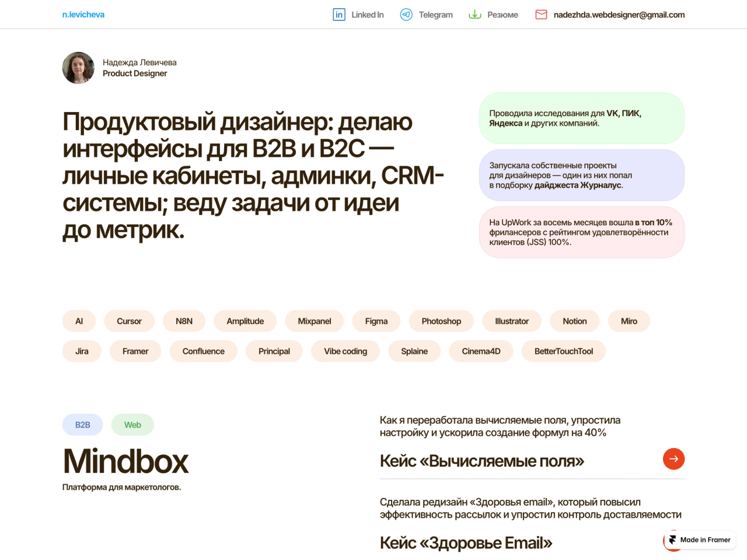The image size is (747, 560).
Task: Click the green Web label
Action: (x=132, y=425)
